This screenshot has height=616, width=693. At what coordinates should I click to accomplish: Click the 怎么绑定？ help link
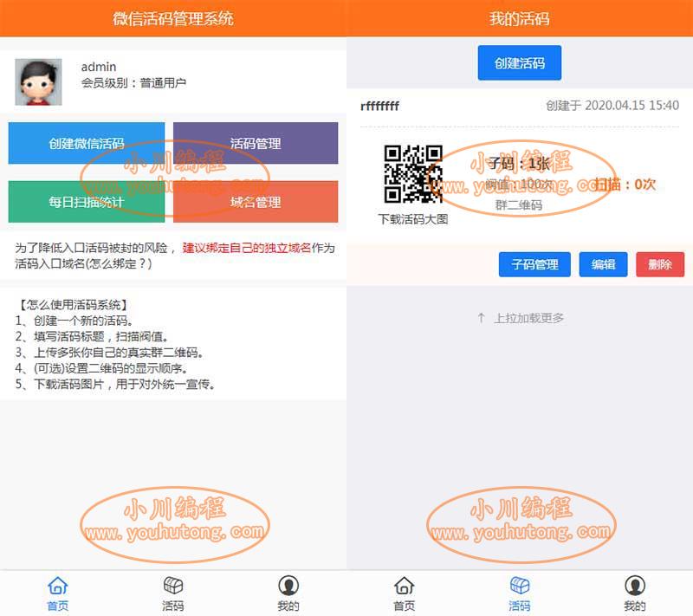[x=119, y=263]
